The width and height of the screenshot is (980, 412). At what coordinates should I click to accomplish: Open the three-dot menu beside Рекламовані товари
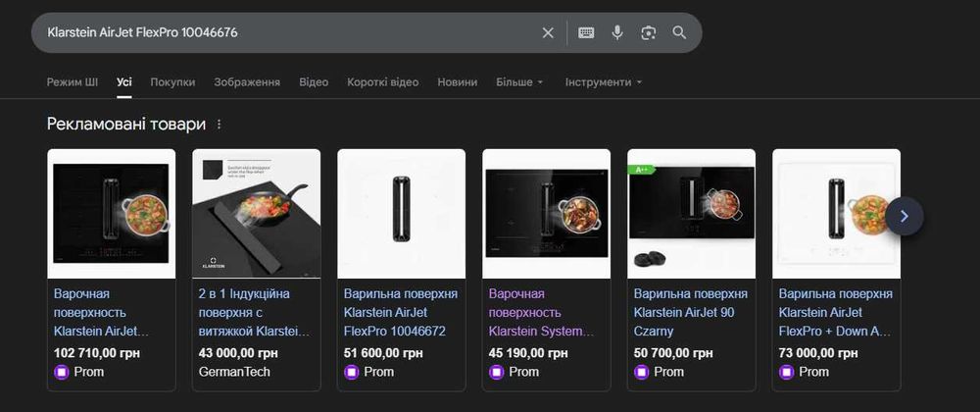tap(219, 125)
